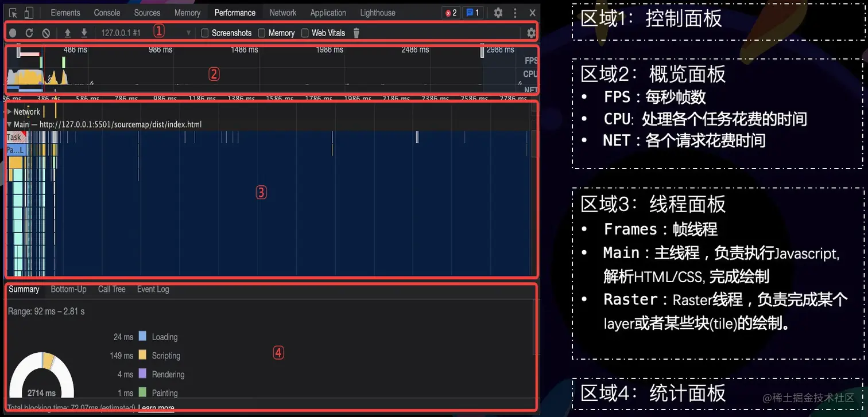This screenshot has height=417, width=868.
Task: Activate the inspect element picker icon
Action: [x=13, y=13]
